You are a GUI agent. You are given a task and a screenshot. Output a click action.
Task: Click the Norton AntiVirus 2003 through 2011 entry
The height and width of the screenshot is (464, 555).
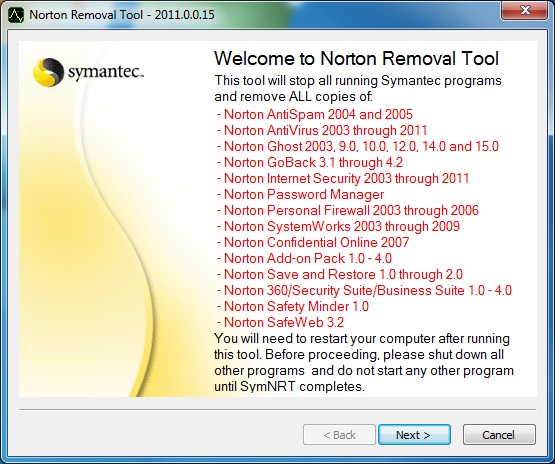(322, 130)
